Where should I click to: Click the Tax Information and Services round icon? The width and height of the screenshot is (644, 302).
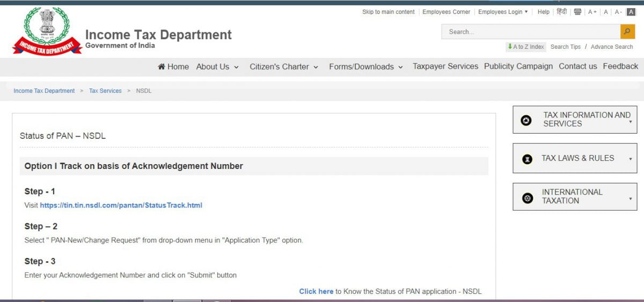click(x=526, y=121)
